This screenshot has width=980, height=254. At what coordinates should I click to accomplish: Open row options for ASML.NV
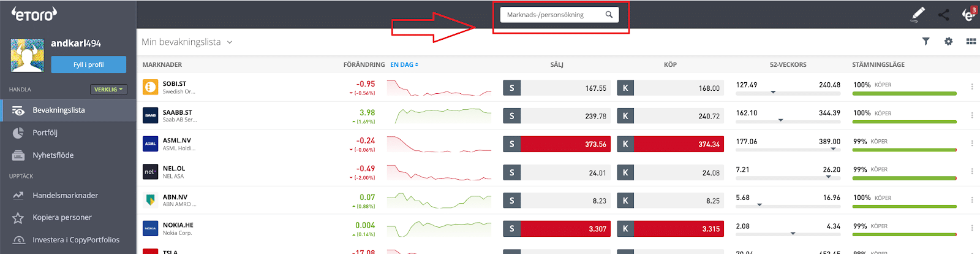coord(972,144)
